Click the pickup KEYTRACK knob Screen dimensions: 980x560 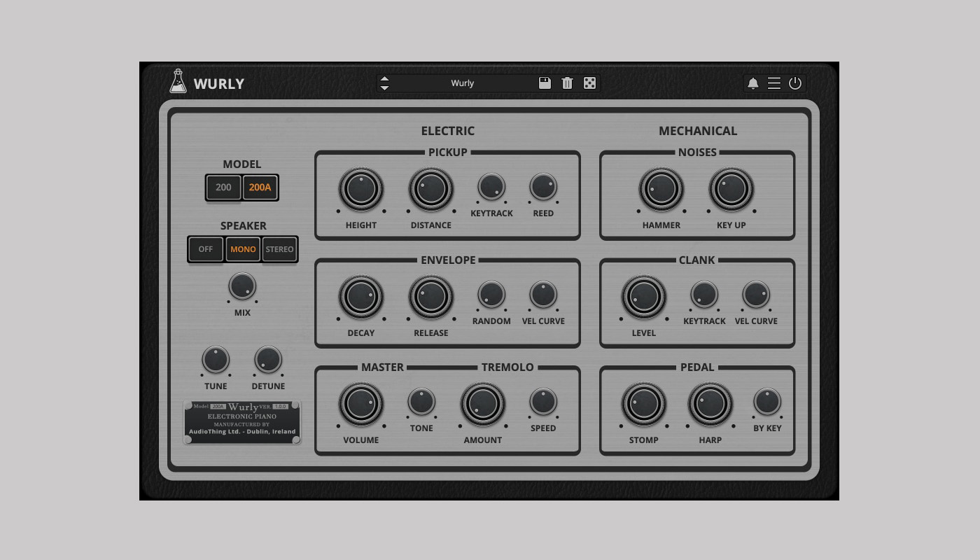point(491,187)
